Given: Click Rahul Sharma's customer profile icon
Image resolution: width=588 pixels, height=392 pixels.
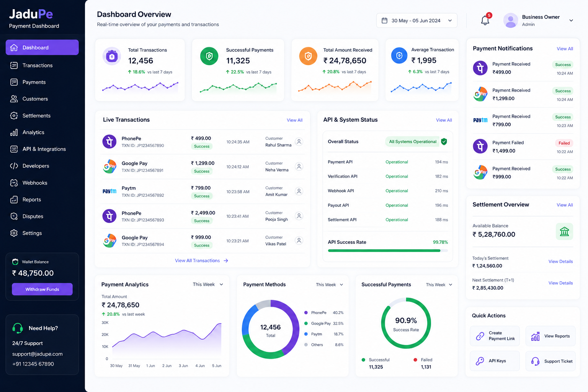Looking at the screenshot, I should point(299,142).
